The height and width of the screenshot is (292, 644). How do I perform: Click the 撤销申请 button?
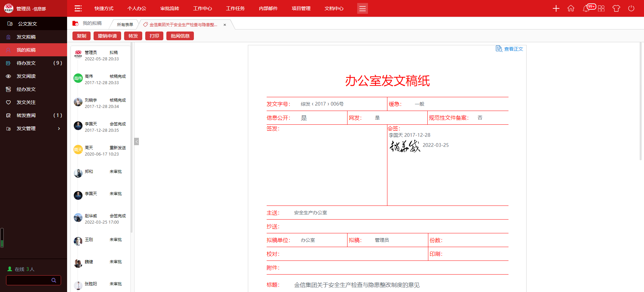tap(107, 36)
